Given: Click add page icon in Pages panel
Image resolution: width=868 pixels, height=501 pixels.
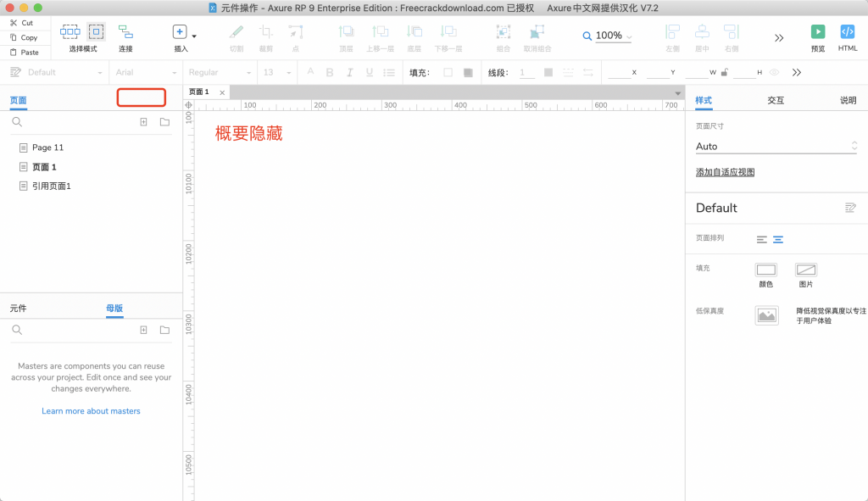Looking at the screenshot, I should coord(144,122).
